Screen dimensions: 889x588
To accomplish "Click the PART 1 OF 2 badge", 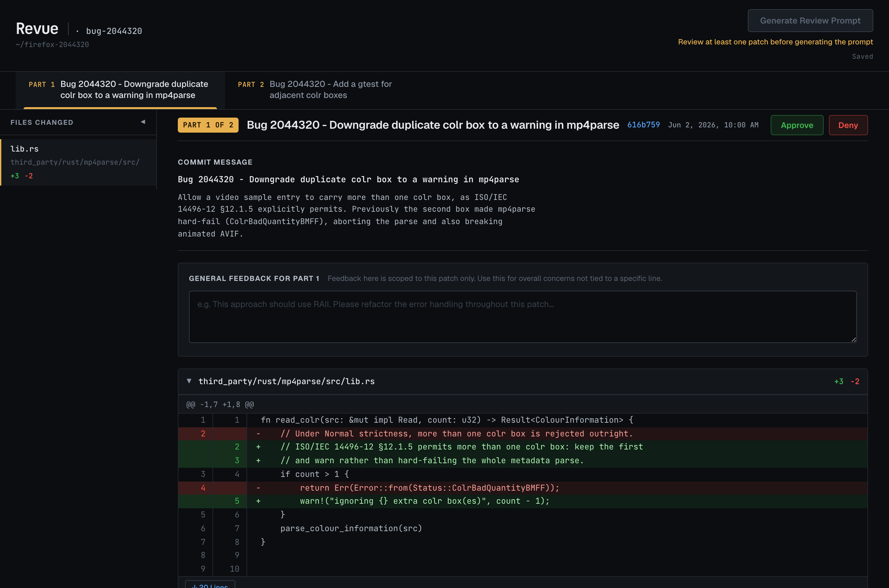I will [208, 125].
